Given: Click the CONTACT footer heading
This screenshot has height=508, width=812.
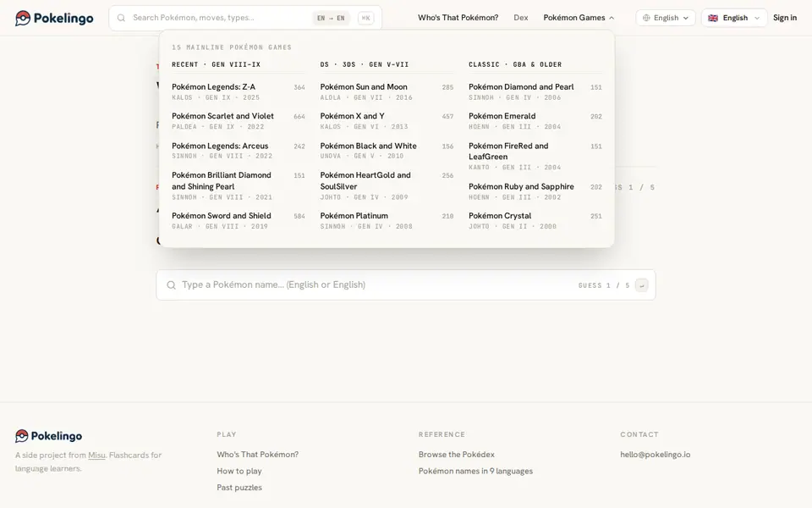Looking at the screenshot, I should (x=639, y=434).
